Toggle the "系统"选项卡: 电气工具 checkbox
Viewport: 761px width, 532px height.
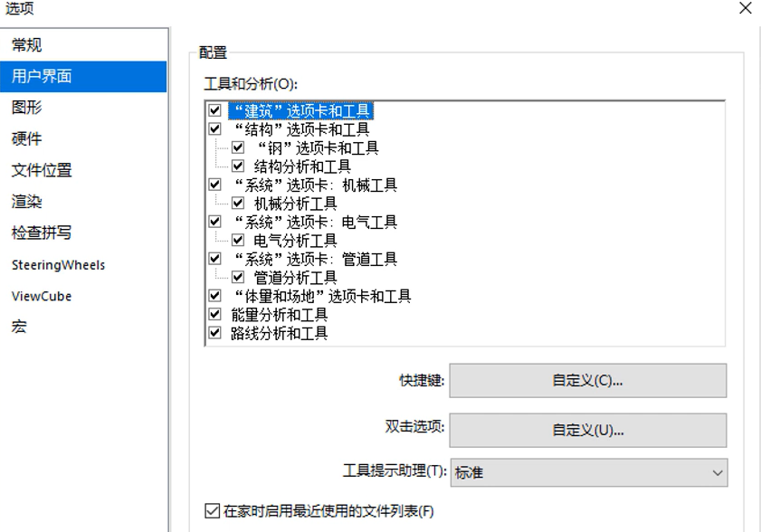point(215,222)
